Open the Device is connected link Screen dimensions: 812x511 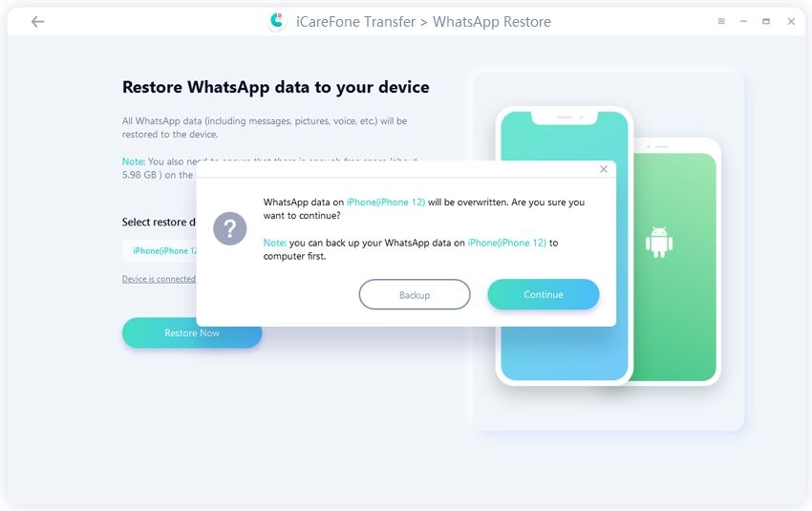(x=159, y=279)
